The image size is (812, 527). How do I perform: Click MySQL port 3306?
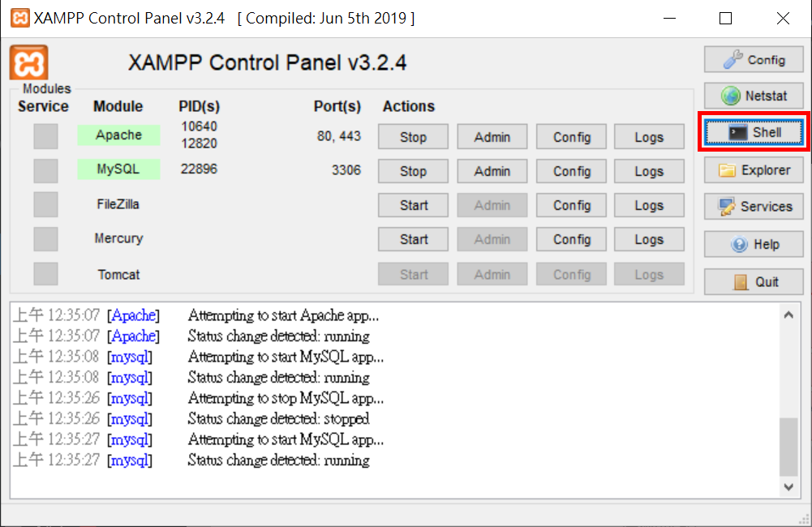click(346, 170)
